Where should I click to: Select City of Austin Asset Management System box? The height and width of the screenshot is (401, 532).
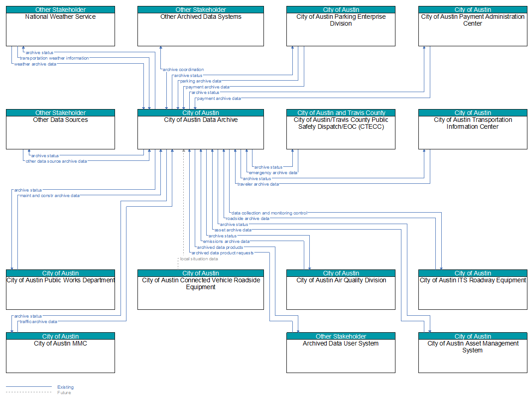[472, 353]
